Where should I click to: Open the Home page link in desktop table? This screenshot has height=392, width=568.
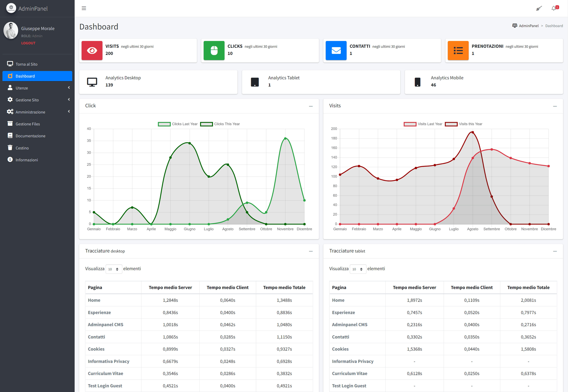click(x=94, y=300)
